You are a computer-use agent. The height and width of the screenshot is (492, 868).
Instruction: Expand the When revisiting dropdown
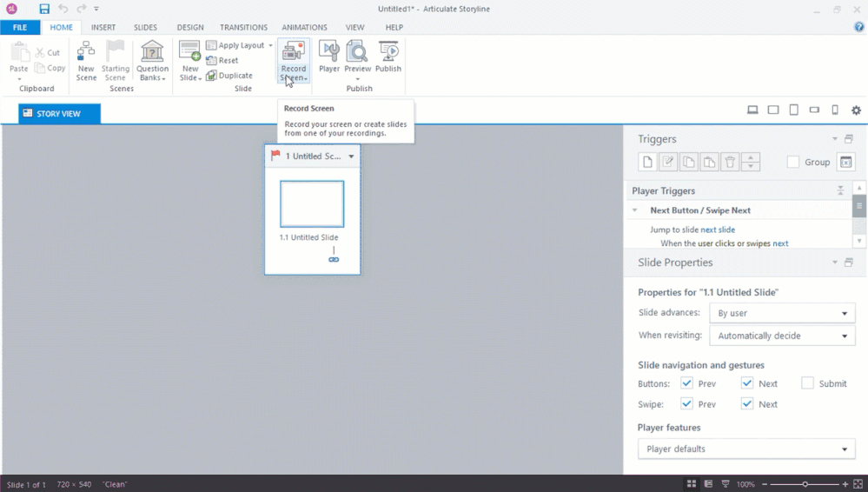pyautogui.click(x=781, y=336)
